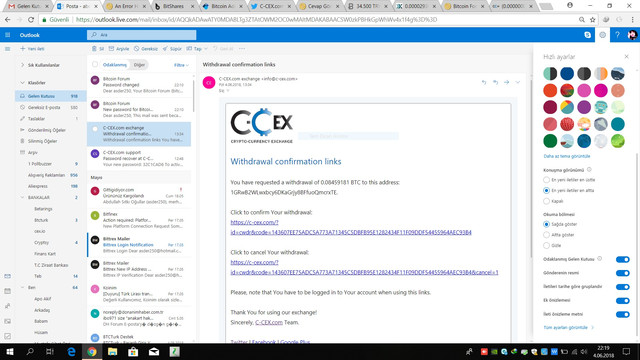Switch to the Diğer inbox tab
Image resolution: width=640 pixels, height=360 pixels.
(139, 65)
